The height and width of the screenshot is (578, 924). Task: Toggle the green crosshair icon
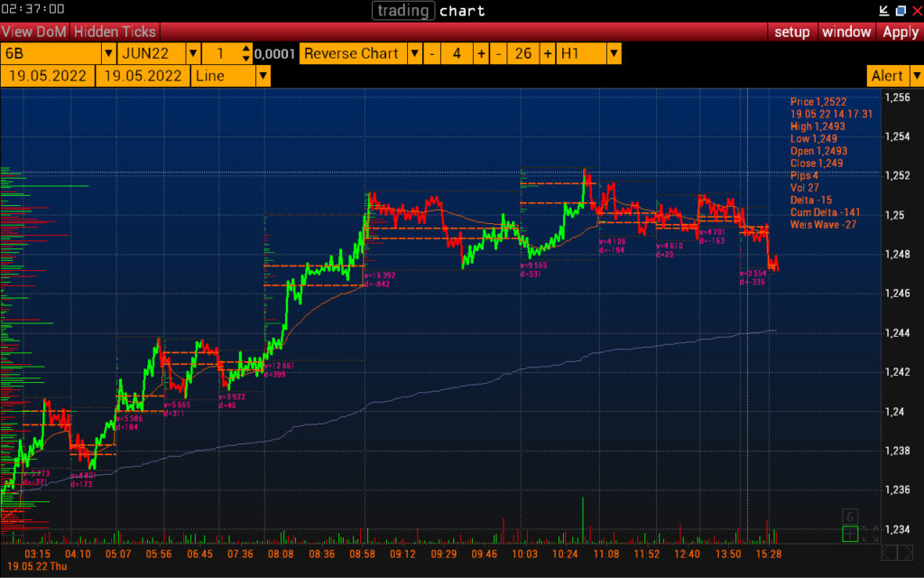[849, 534]
